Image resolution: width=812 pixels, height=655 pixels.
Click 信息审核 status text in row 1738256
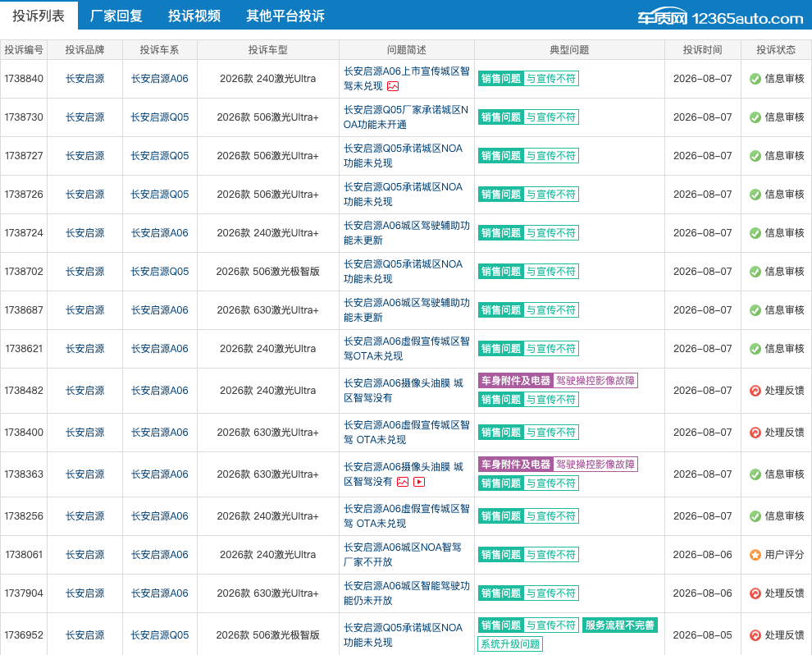pyautogui.click(x=785, y=516)
